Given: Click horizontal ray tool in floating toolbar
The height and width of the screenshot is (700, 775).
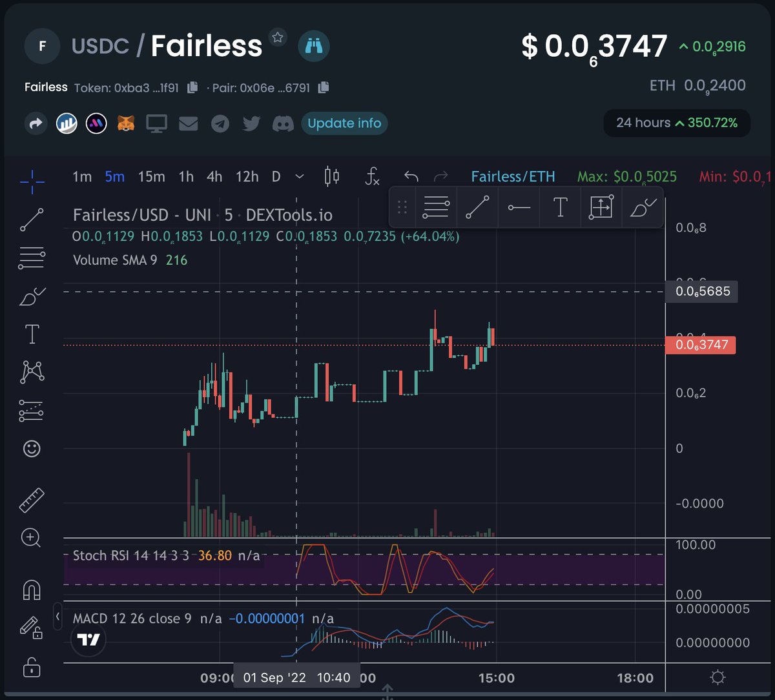Looking at the screenshot, I should pyautogui.click(x=519, y=207).
